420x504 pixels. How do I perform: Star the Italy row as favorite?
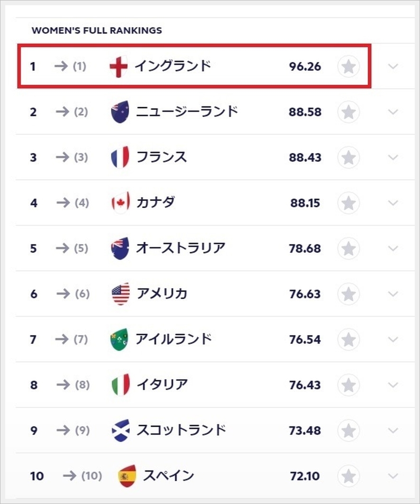click(348, 385)
